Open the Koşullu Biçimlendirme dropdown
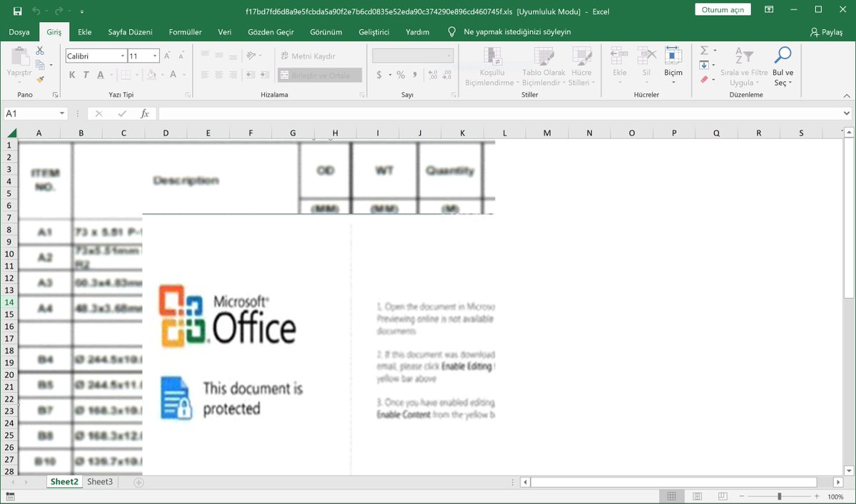 tap(492, 67)
